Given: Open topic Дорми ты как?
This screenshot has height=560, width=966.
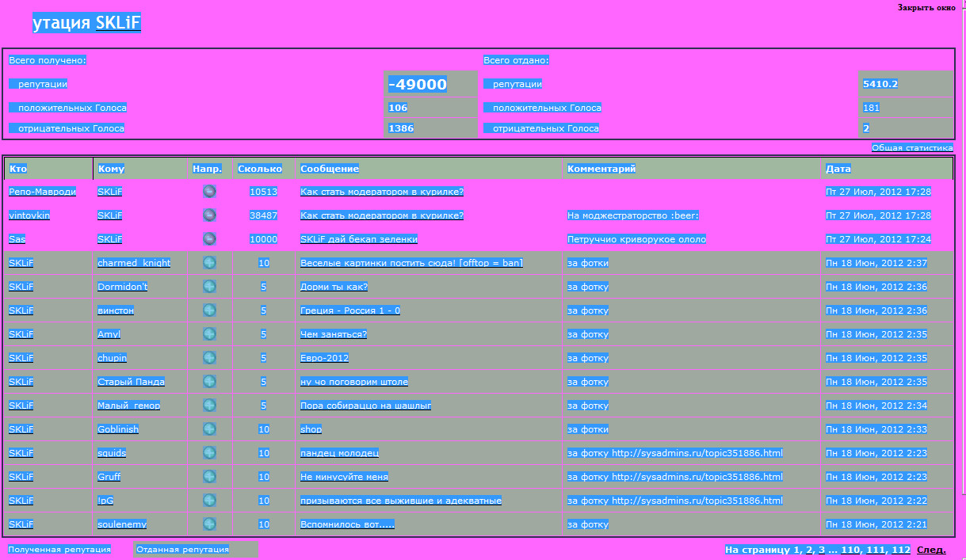Looking at the screenshot, I should click(334, 287).
